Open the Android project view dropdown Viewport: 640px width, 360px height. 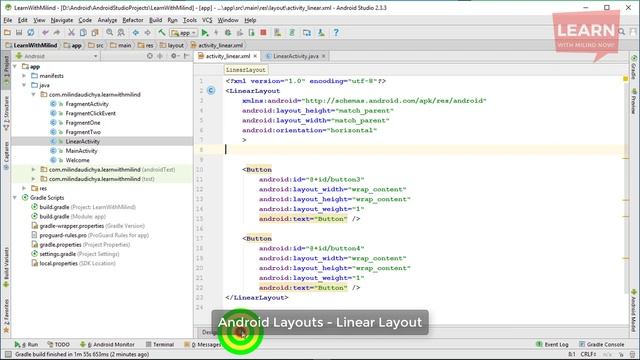(57, 56)
